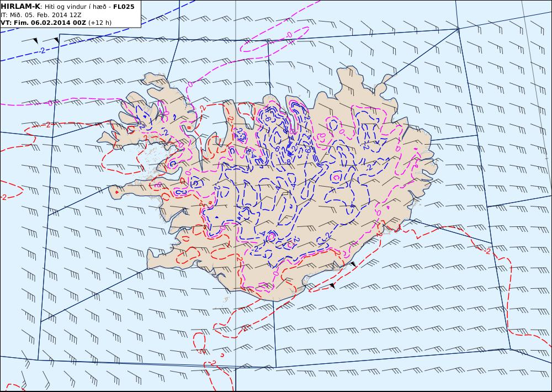Click the initial time 'IT: Mið. 05. Feb. 2014 12Z'
The image size is (552, 392).
[41, 15]
